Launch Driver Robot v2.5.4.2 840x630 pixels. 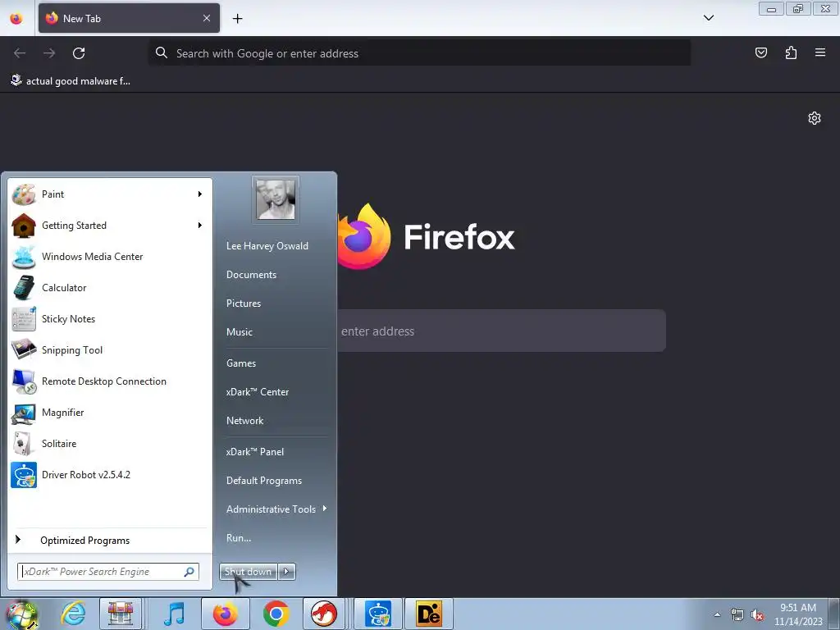[x=110, y=475]
